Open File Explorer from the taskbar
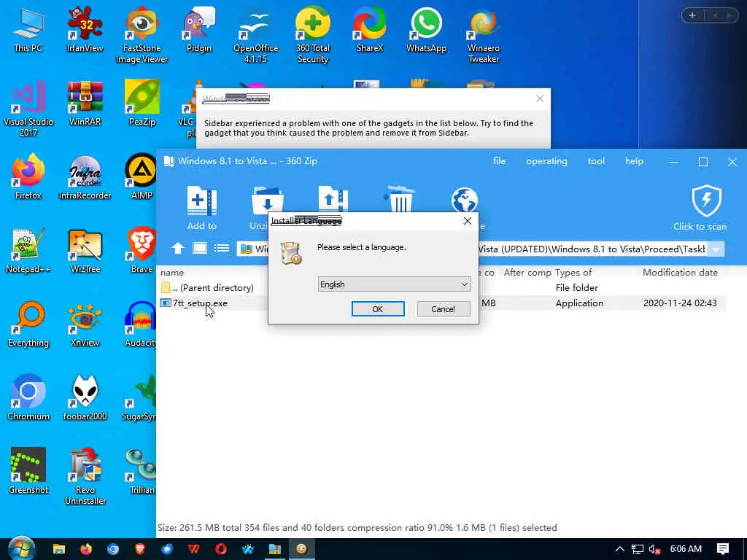 (x=58, y=549)
